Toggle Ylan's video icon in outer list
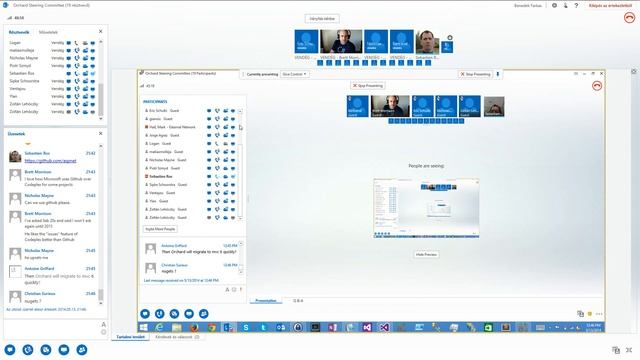 (85, 96)
